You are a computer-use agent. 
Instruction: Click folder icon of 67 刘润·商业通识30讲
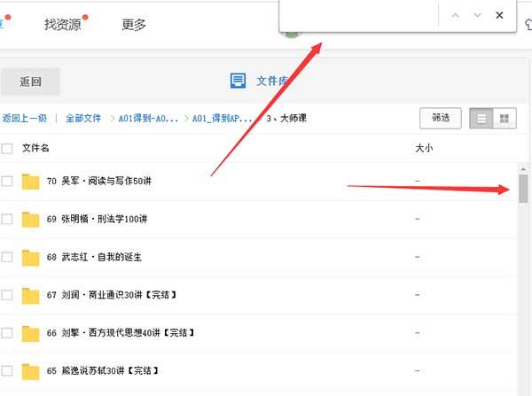pyautogui.click(x=30, y=295)
